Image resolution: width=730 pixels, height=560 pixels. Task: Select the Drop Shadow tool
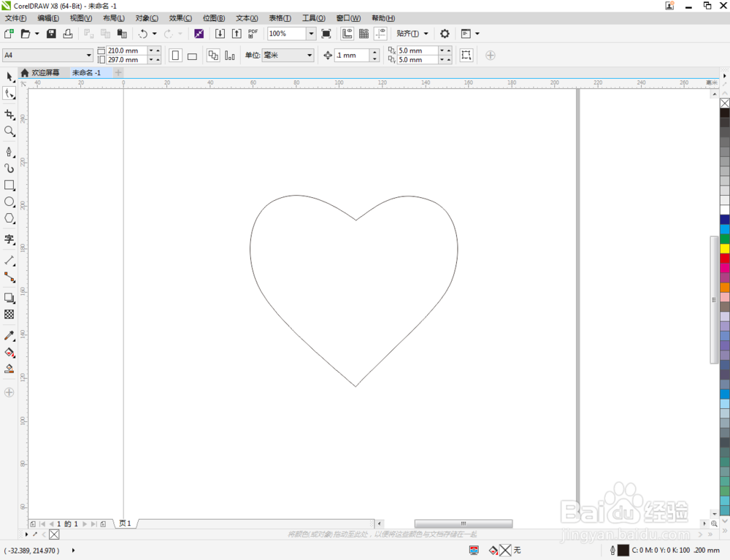pos(9,297)
